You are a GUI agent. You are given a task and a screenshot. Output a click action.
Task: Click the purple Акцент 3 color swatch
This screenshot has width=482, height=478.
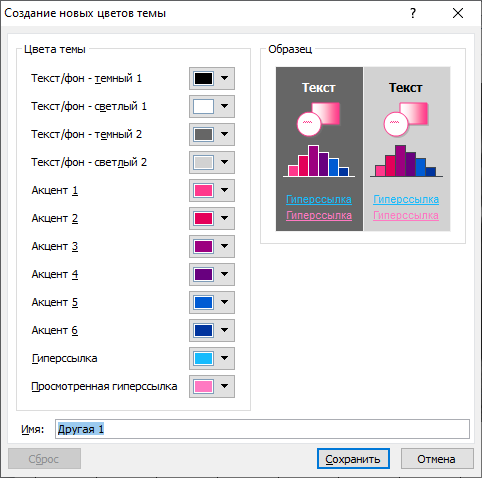[203, 247]
